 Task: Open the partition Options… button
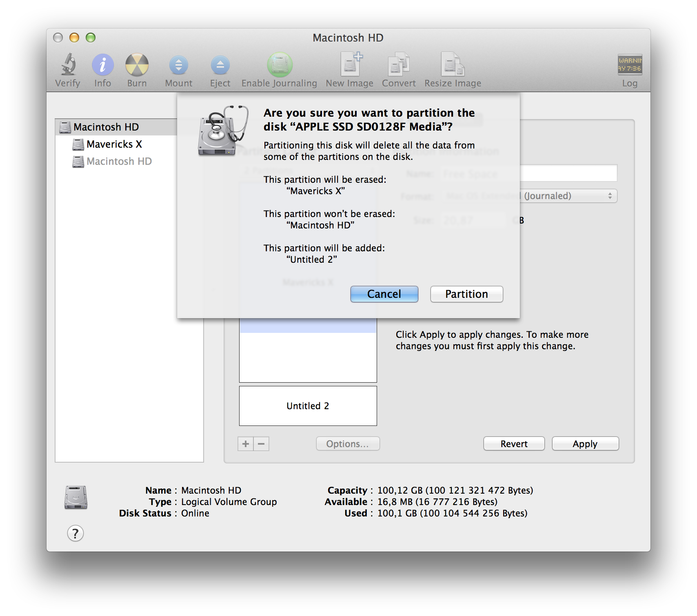(x=348, y=444)
